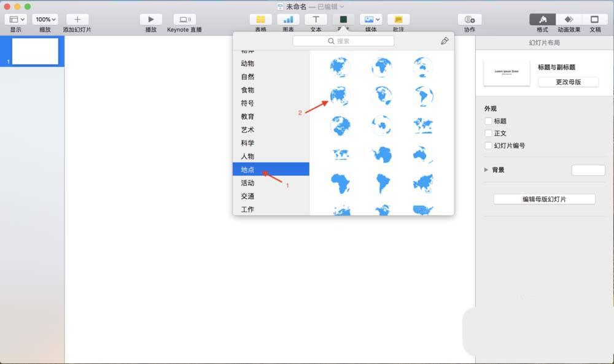Click the 编辑母版幻灯片 button
Image resolution: width=614 pixels, height=364 pixels.
click(x=543, y=198)
